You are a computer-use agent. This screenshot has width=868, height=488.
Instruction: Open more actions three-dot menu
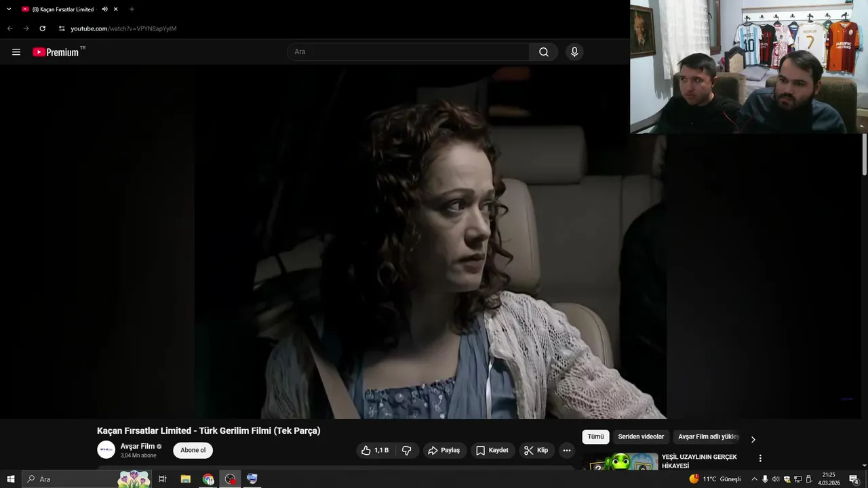(x=567, y=450)
